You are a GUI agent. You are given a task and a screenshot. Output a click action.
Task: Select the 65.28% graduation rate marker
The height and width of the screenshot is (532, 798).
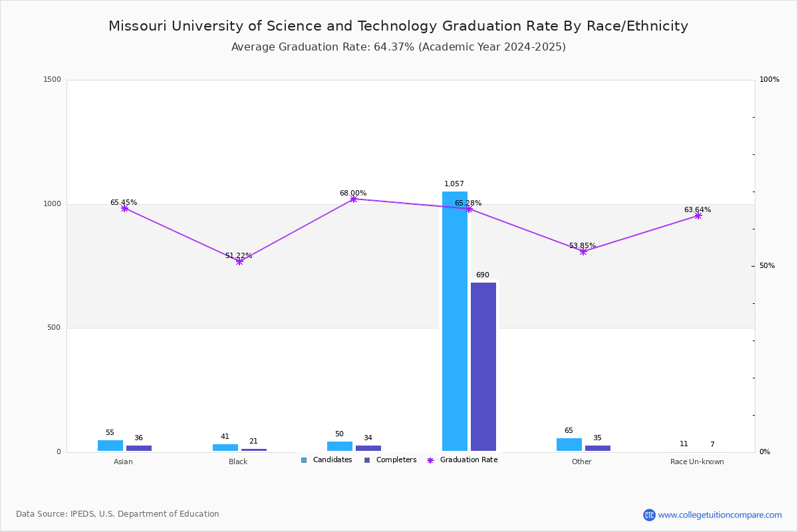pos(469,209)
